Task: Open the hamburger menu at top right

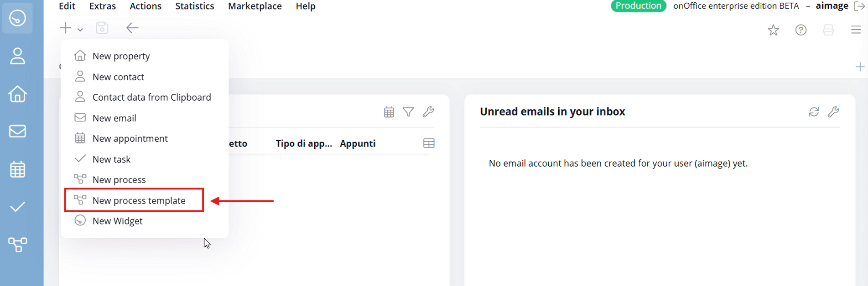Action: (x=856, y=30)
